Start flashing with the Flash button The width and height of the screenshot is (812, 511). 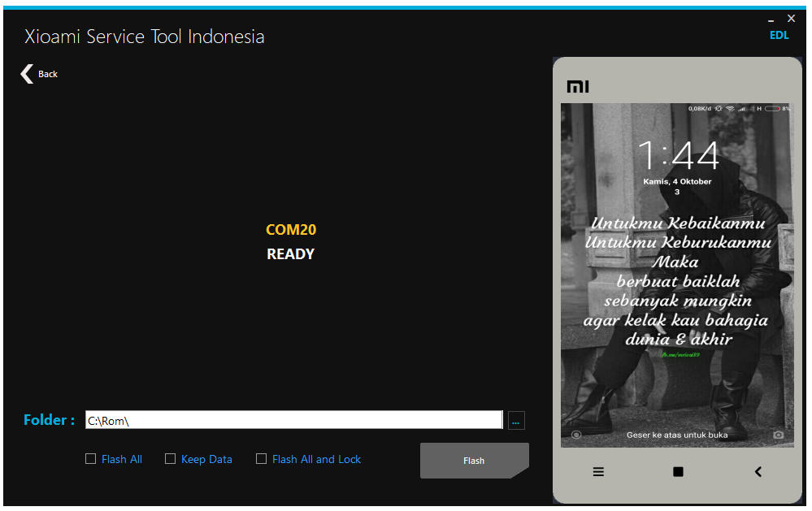coord(475,461)
